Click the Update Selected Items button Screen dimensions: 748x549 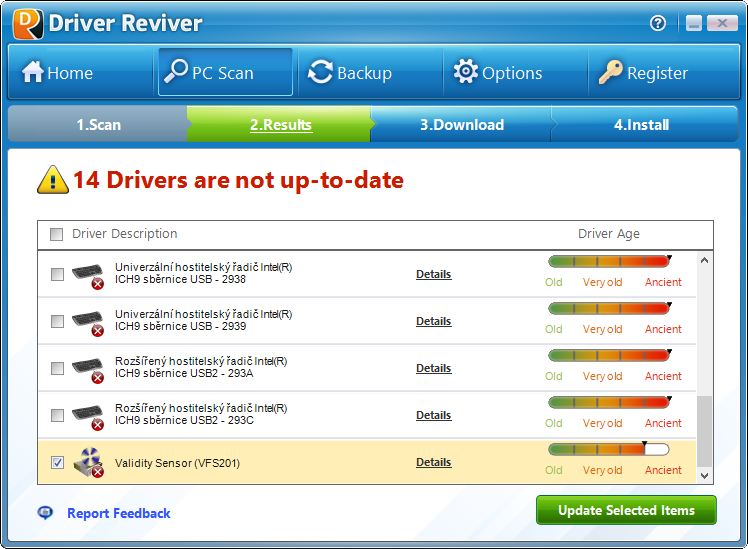[626, 510]
